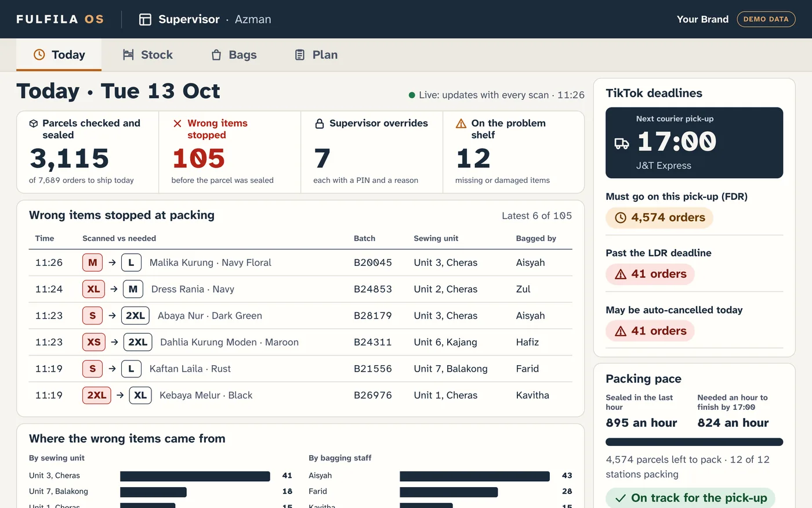Click the 3,115 parcels sealed figure
The image size is (812, 508).
click(69, 158)
